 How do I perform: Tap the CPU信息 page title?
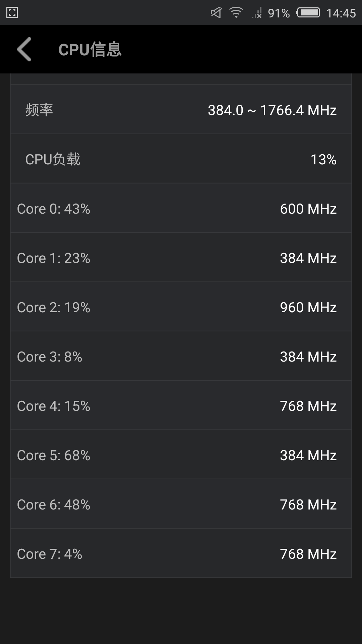coord(90,50)
